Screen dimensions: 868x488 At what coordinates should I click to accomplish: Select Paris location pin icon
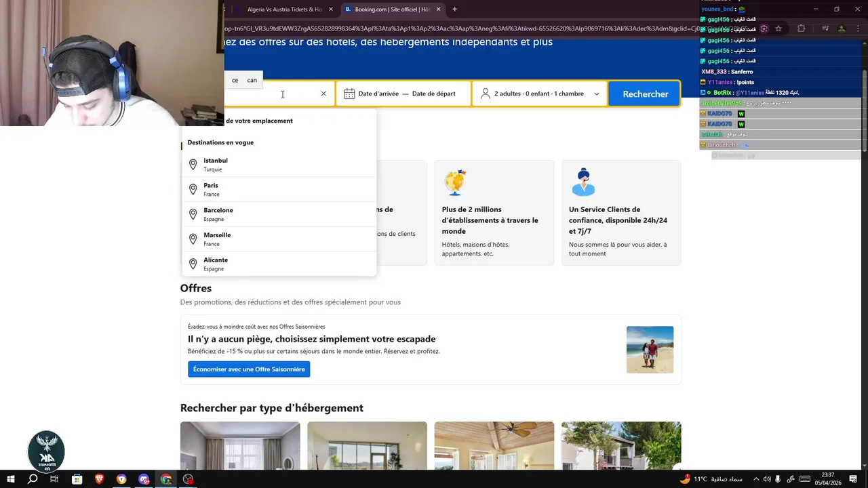click(x=193, y=190)
